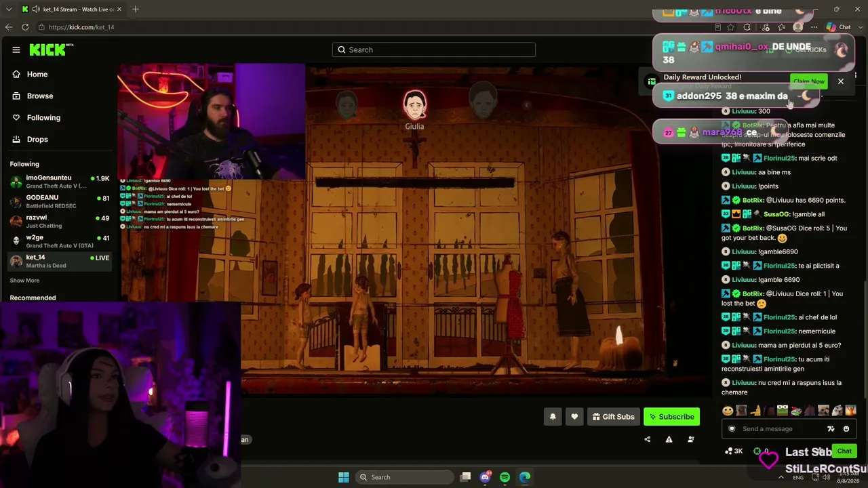Dismiss the Daily Reward Unlocked banner
The width and height of the screenshot is (868, 488).
click(x=841, y=81)
